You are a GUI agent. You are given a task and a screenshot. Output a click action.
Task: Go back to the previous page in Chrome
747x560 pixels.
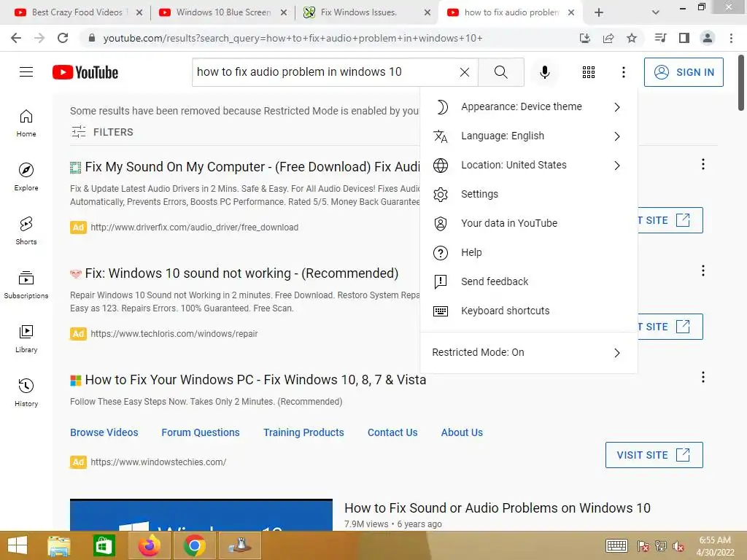(x=16, y=38)
